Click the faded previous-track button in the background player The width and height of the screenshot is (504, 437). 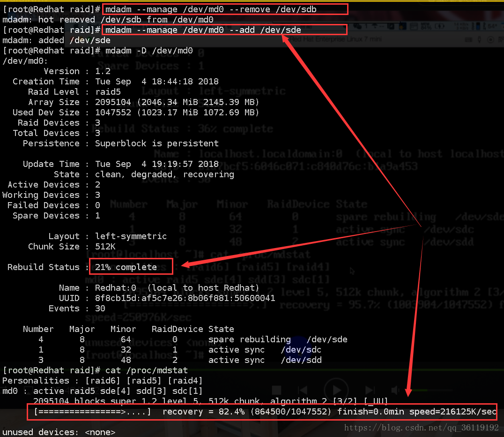[302, 390]
